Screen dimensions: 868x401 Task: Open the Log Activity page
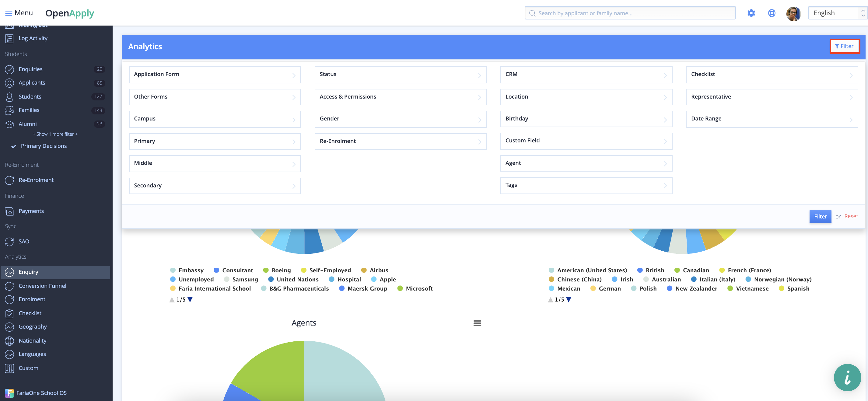pyautogui.click(x=33, y=38)
